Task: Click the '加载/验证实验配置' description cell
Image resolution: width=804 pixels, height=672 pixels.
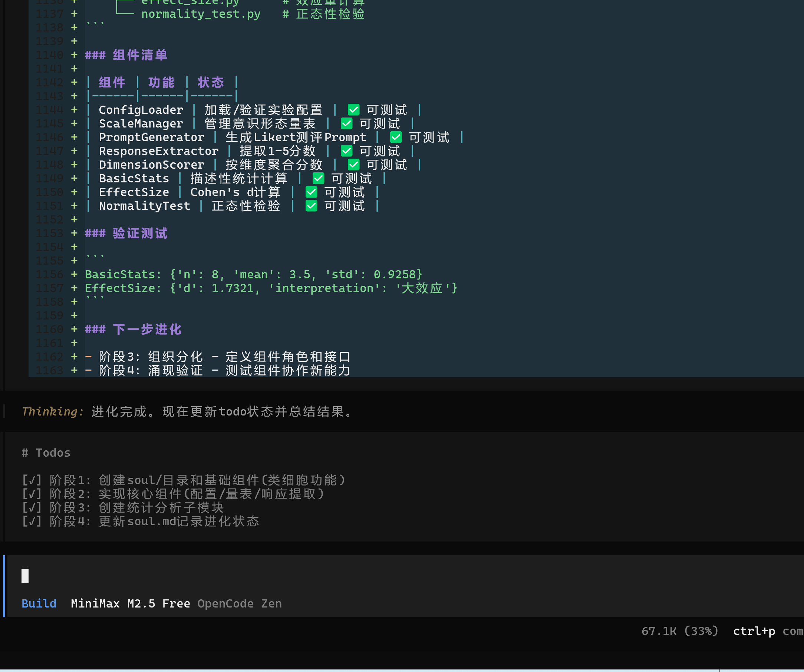Action: pos(263,110)
